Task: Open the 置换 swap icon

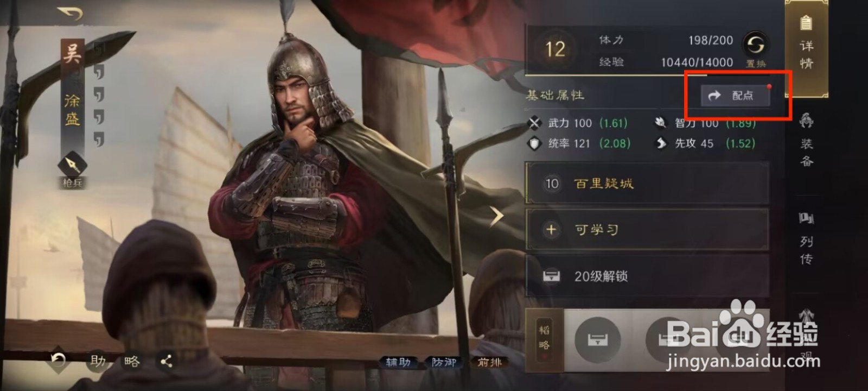Action: [755, 45]
